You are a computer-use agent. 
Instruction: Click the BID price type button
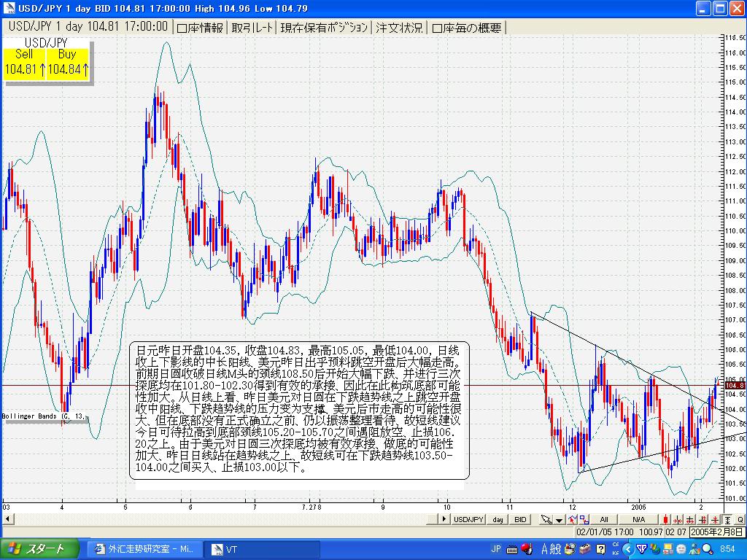[x=520, y=519]
